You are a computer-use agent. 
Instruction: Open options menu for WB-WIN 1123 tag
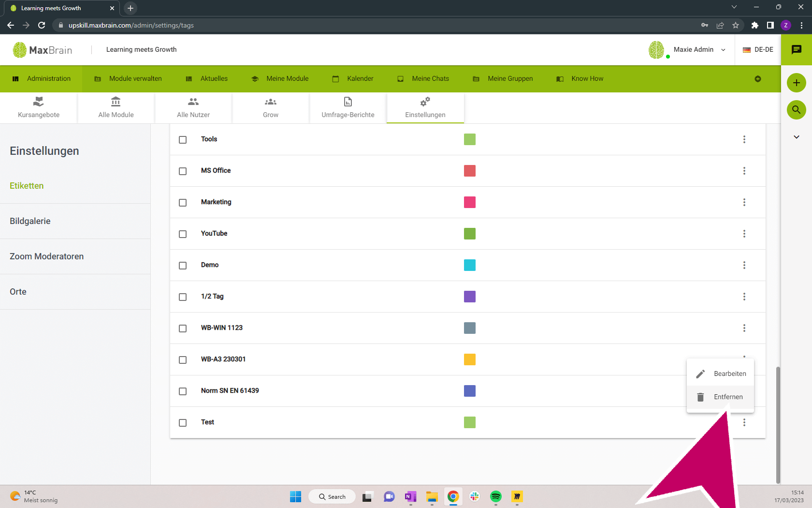click(744, 328)
